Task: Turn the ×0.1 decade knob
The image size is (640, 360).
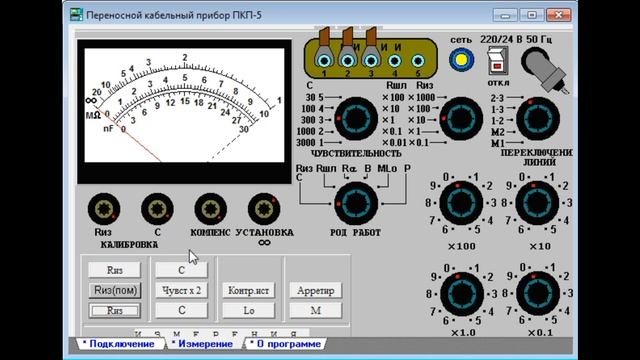Action: click(x=538, y=293)
